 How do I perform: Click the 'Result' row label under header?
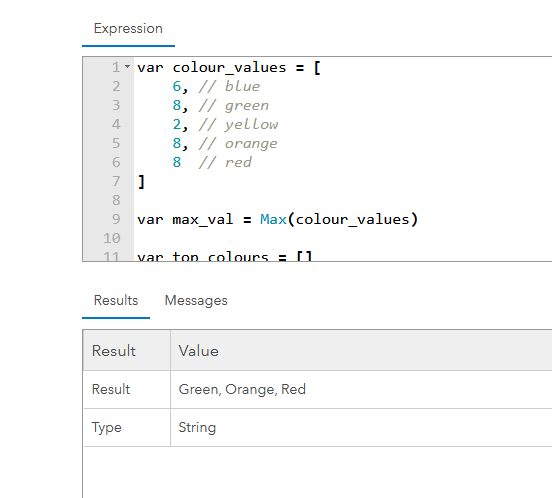pyautogui.click(x=111, y=389)
